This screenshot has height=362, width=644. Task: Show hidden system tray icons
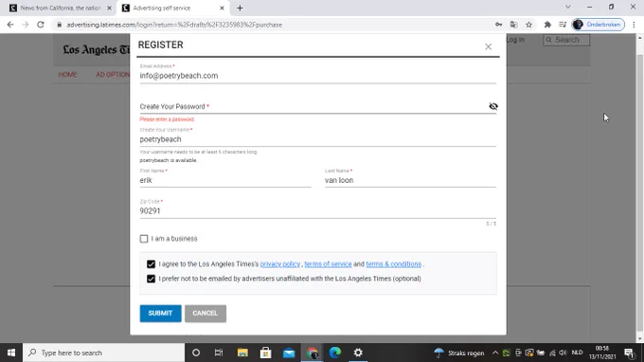point(495,353)
